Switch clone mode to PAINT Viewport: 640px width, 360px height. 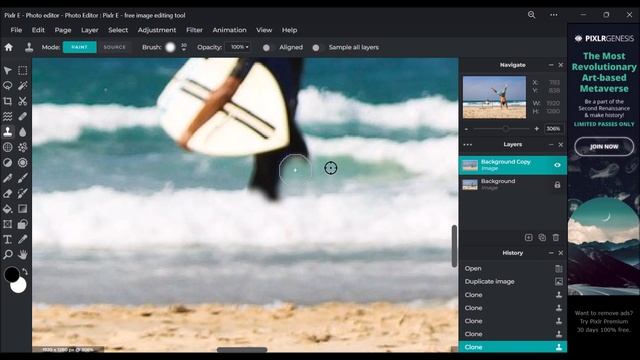[x=80, y=47]
